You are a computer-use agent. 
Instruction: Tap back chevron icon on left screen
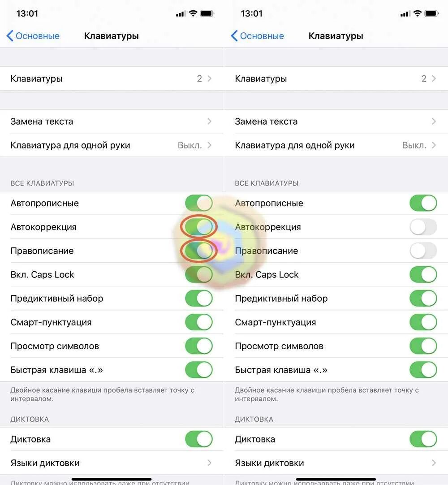pos(9,36)
